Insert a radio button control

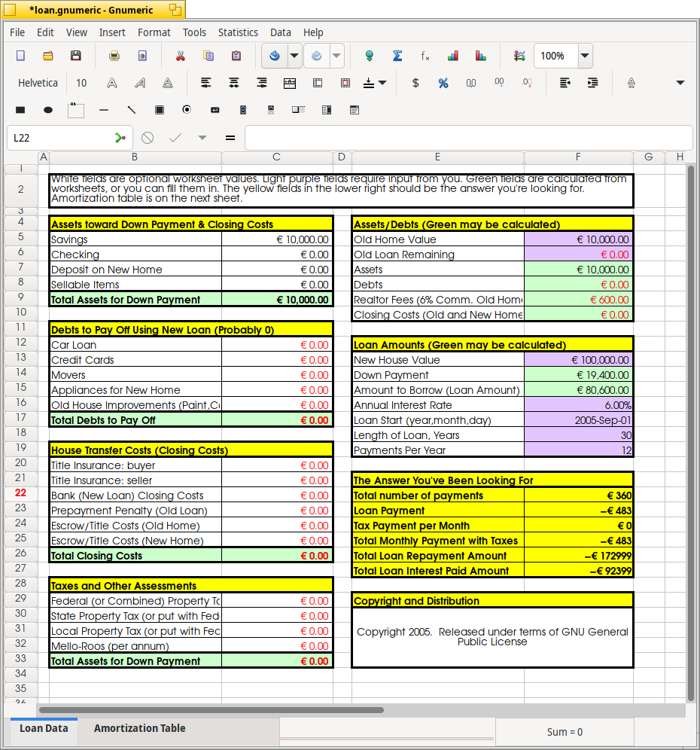[x=187, y=110]
